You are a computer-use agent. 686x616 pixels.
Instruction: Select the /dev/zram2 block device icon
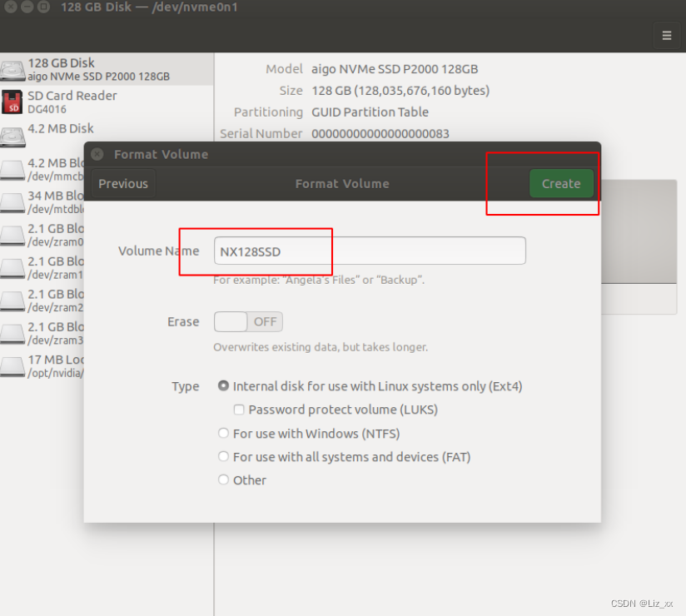[12, 301]
